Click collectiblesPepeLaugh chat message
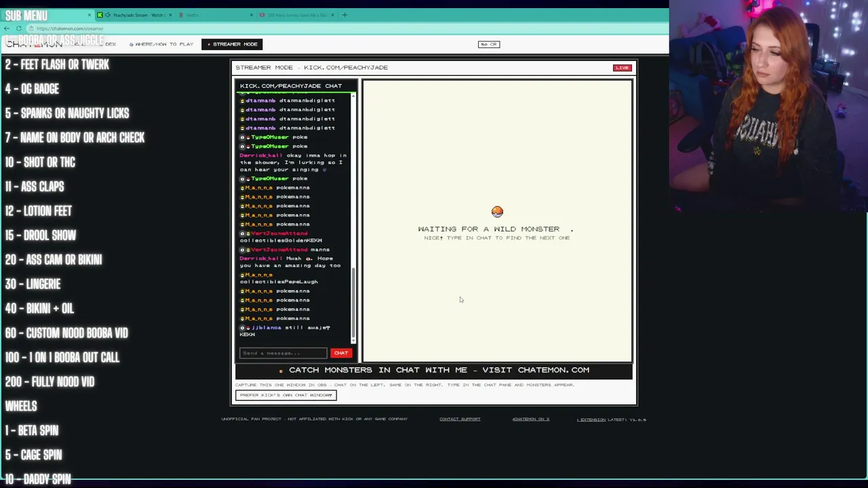This screenshot has width=868, height=488. (x=279, y=281)
